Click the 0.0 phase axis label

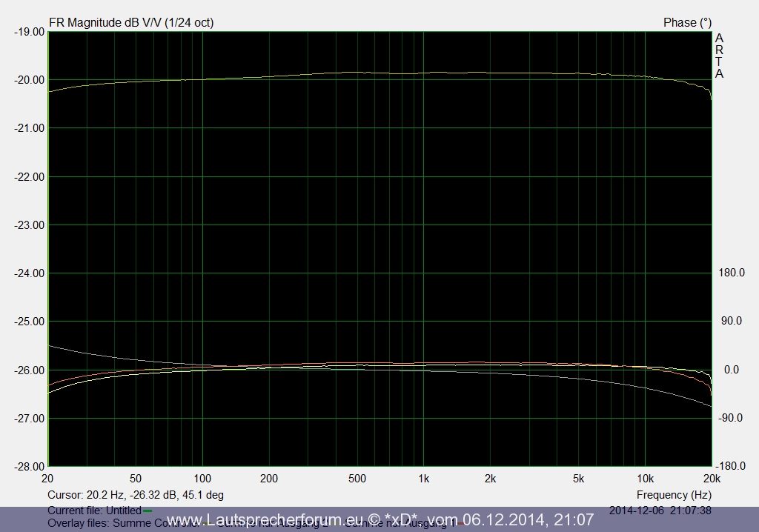(x=732, y=370)
